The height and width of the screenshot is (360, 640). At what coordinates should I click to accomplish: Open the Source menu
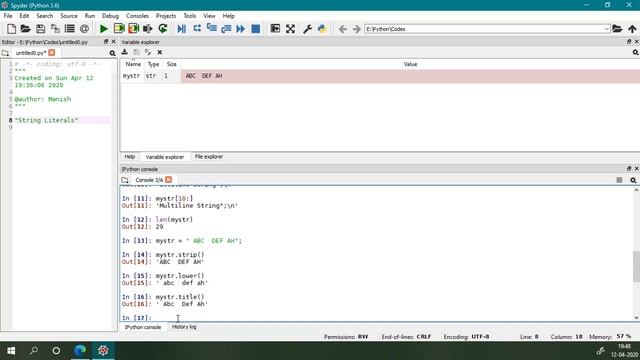[69, 16]
